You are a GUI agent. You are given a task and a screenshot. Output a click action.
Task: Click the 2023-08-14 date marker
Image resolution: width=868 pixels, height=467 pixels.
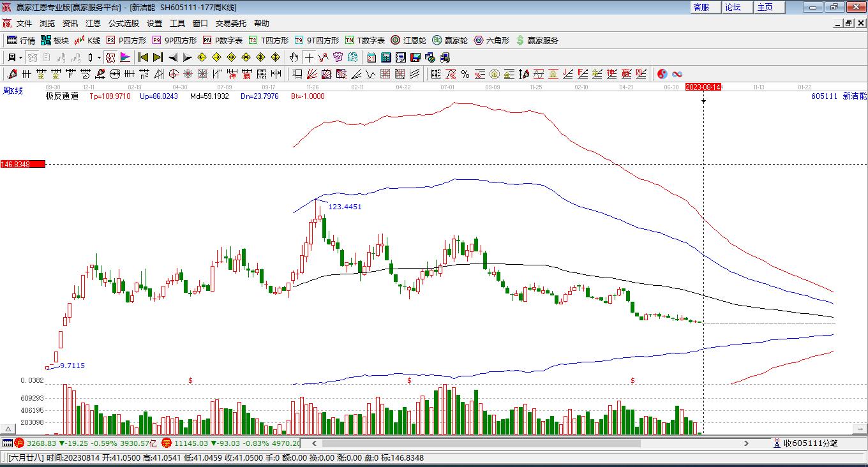[703, 87]
